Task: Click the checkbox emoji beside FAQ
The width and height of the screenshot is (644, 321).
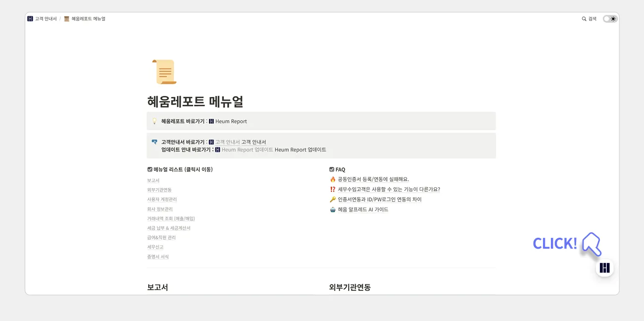Action: coord(332,169)
